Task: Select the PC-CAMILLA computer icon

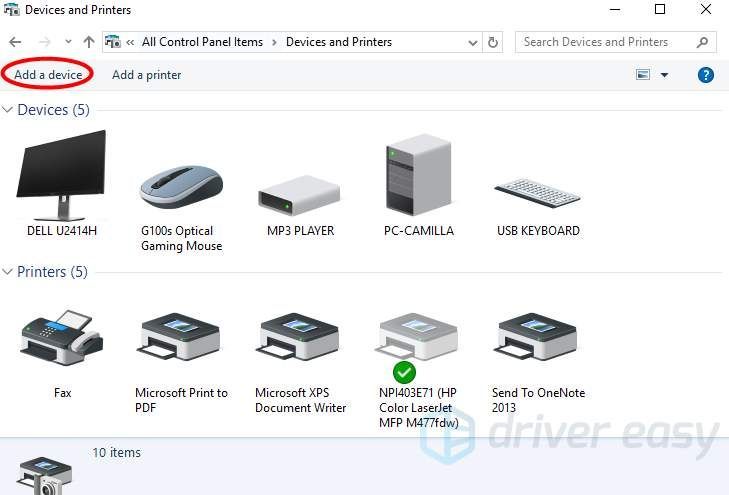Action: point(418,174)
